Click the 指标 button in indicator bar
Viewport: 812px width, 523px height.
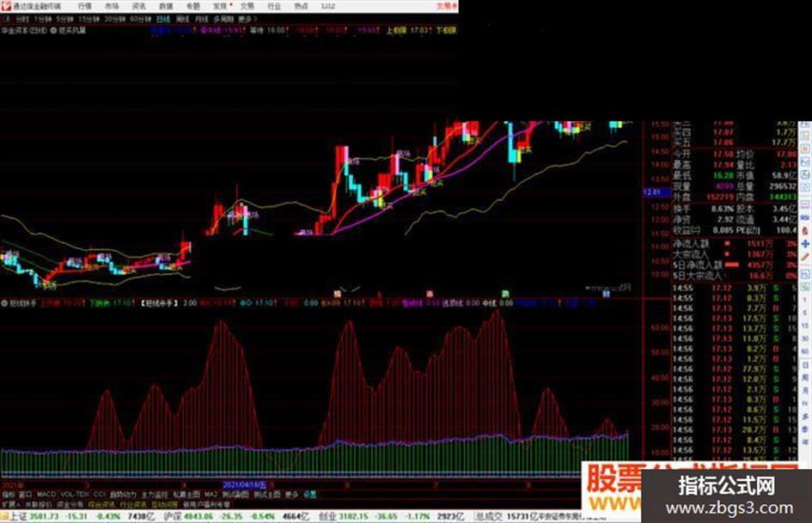[x=9, y=495]
